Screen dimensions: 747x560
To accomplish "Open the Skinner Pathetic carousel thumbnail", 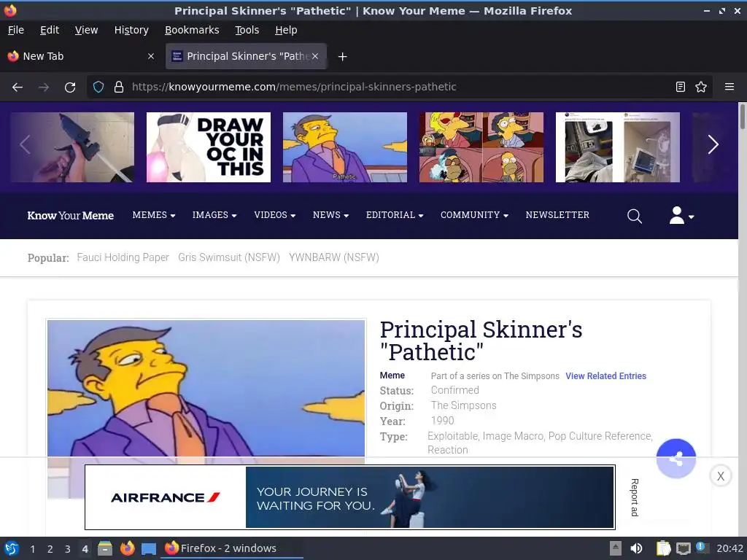I will [345, 147].
